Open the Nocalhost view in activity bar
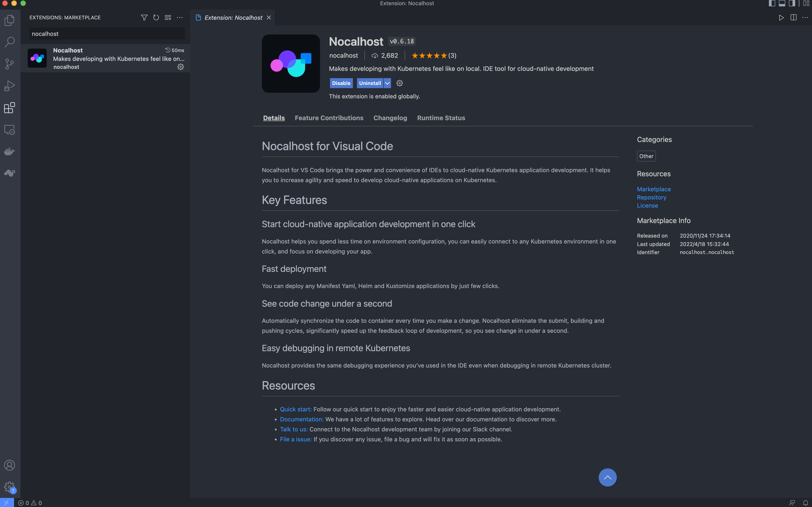Screen dimensions: 812x507 [x=9, y=173]
